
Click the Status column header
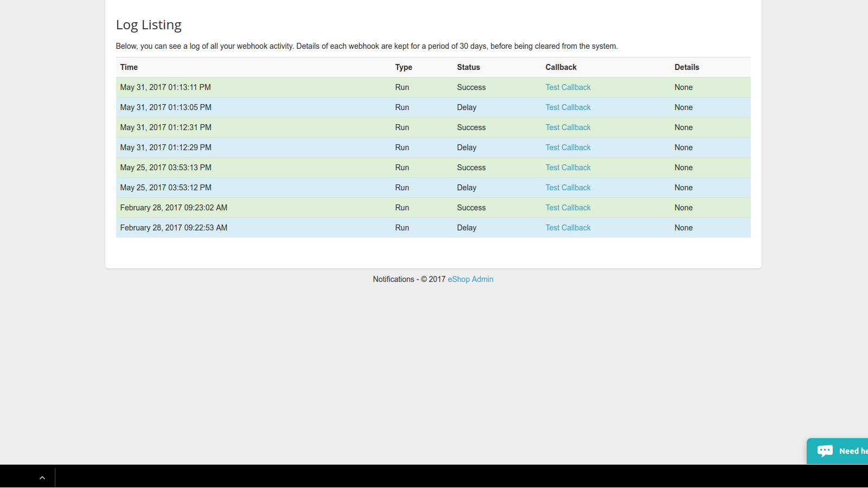(x=468, y=67)
